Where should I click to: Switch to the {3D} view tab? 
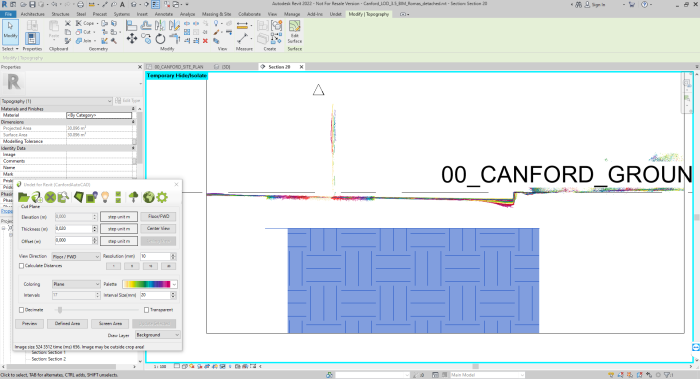tap(225, 67)
